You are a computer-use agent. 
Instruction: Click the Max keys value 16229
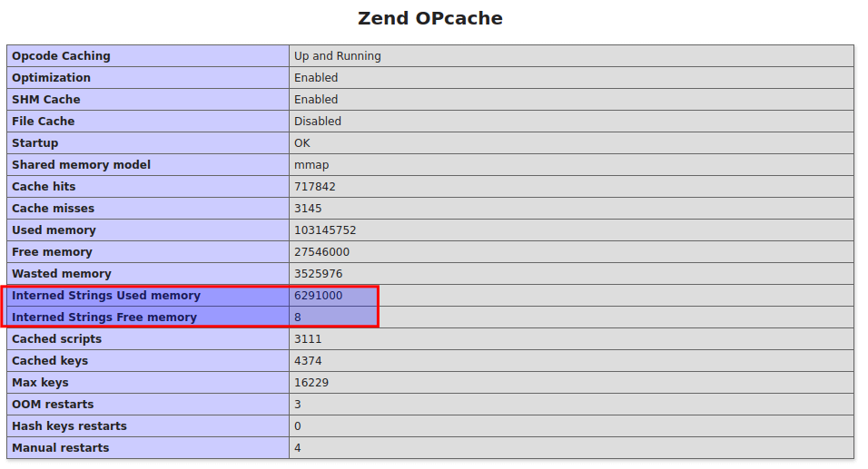(311, 383)
